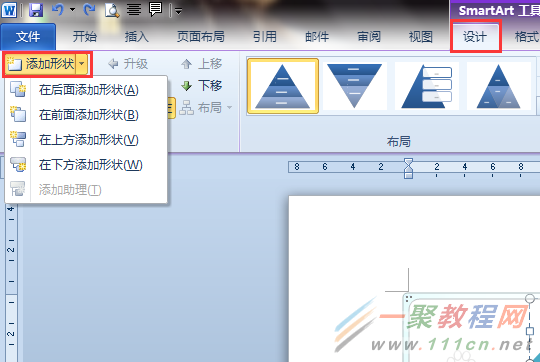This screenshot has width=540, height=362.
Task: Click the paragraph alignment lines icon
Action: click(134, 10)
